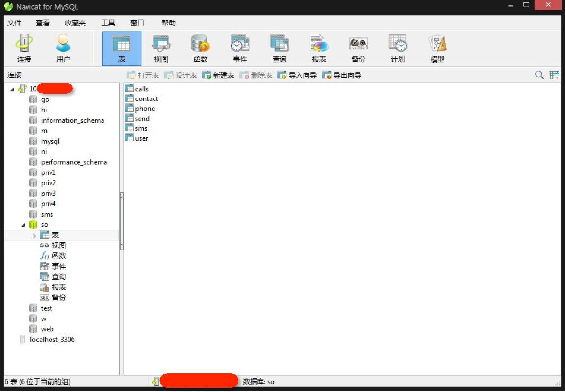The height and width of the screenshot is (392, 565).
Task: Click the 计划 (Schedule) toolbar icon
Action: coord(398,49)
